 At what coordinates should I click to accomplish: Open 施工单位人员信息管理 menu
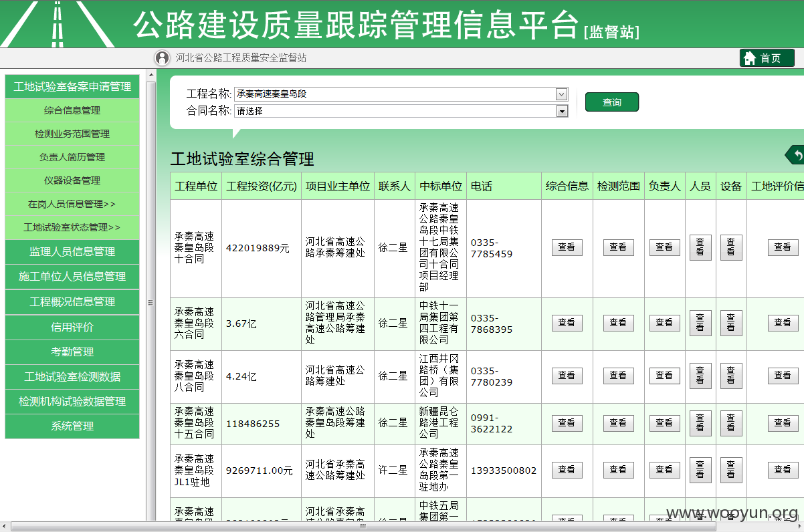(x=72, y=276)
